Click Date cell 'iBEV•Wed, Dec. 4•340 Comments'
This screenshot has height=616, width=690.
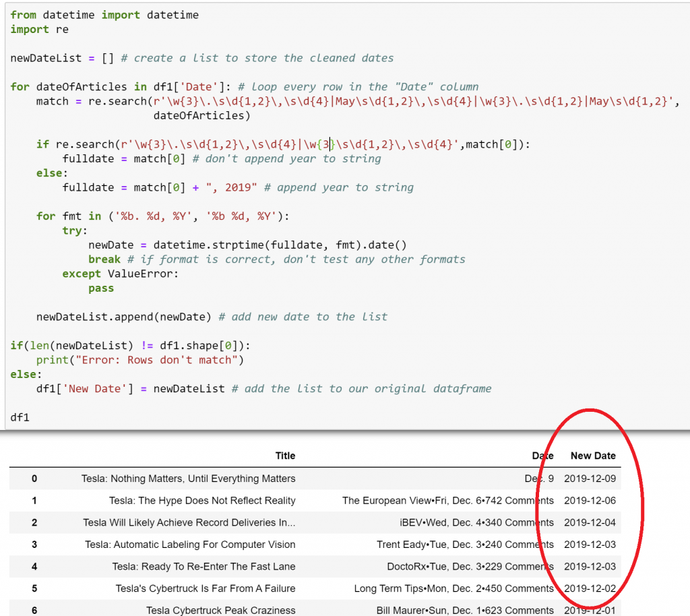pyautogui.click(x=476, y=523)
